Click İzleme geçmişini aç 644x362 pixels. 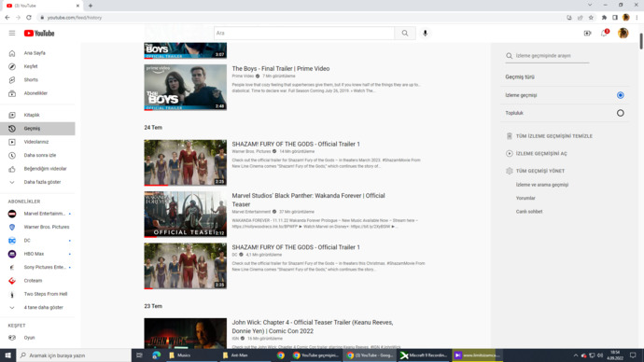[537, 154]
